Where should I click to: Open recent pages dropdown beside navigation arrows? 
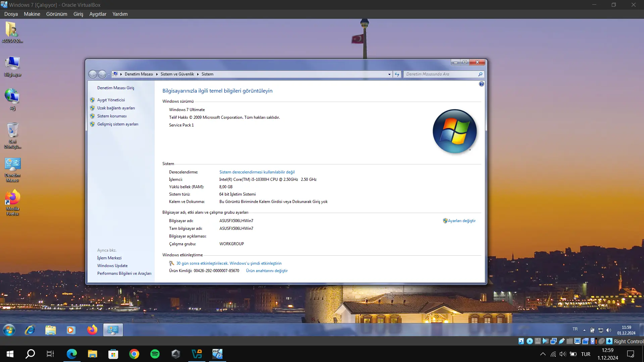109,74
